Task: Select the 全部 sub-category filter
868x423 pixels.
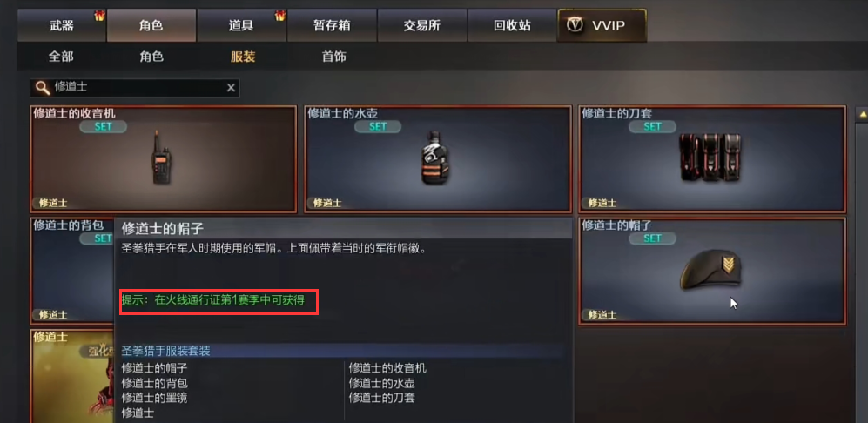Action: click(61, 57)
